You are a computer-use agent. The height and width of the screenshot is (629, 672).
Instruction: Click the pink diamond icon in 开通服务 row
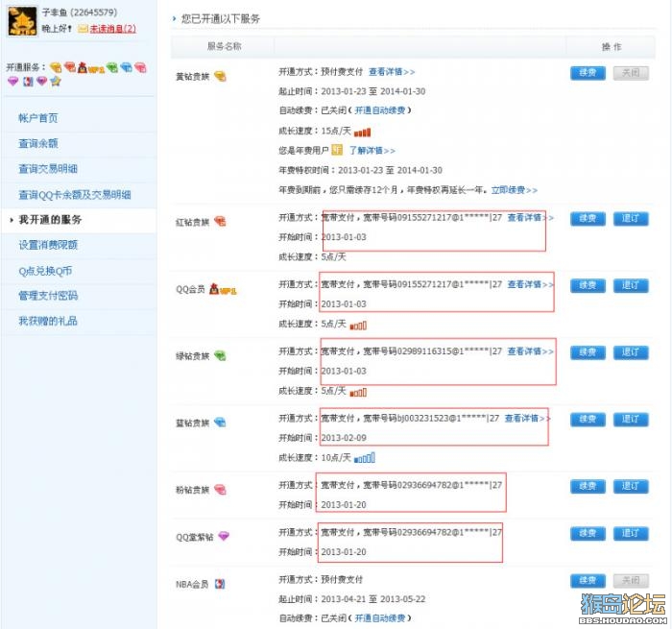point(140,67)
